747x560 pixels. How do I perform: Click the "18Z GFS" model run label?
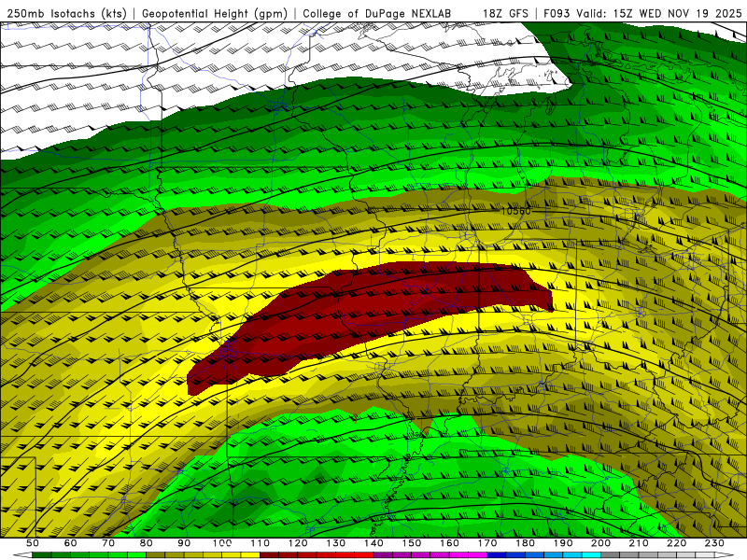(505, 14)
